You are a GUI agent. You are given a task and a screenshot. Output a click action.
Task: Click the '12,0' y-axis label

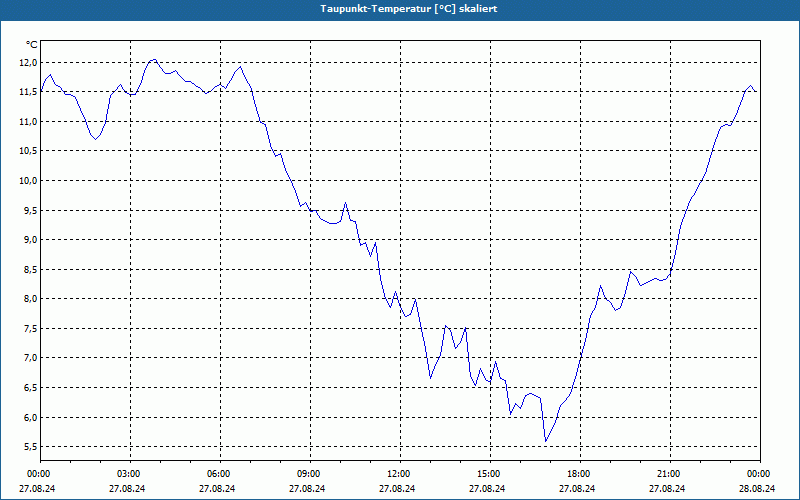28,63
